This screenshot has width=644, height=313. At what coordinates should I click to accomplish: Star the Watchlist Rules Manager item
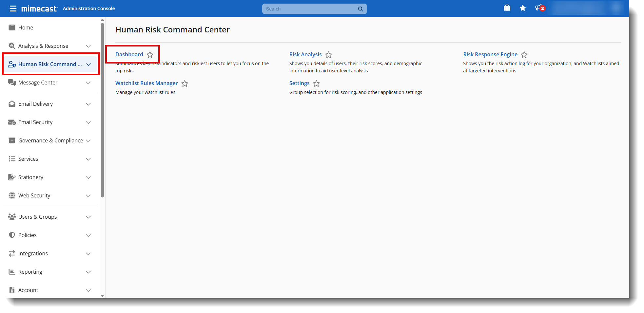[x=185, y=83]
